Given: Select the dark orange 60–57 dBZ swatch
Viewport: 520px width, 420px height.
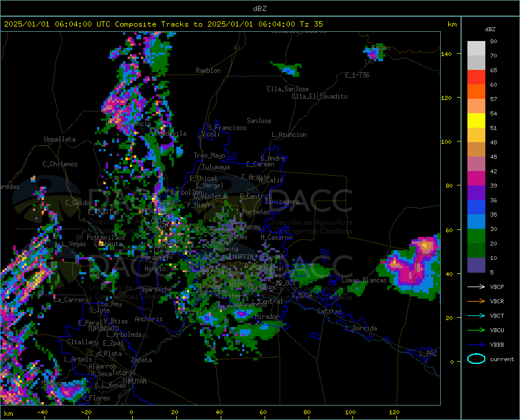Looking at the screenshot, I should point(476,92).
